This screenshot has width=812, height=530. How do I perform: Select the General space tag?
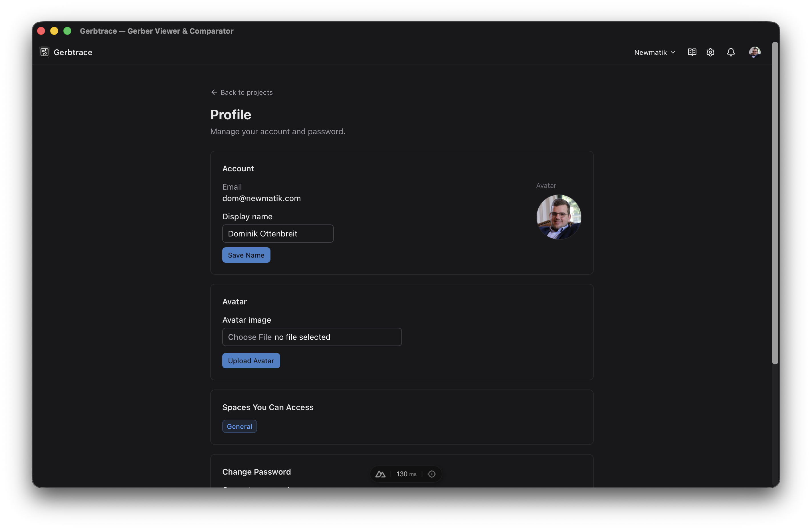[x=239, y=426]
